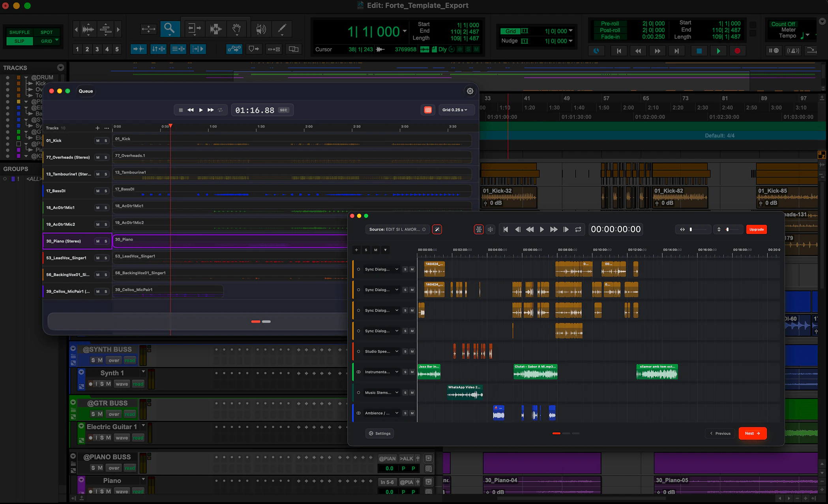
Task: Adjust the horizontal zoom slider
Action: pyautogui.click(x=697, y=230)
